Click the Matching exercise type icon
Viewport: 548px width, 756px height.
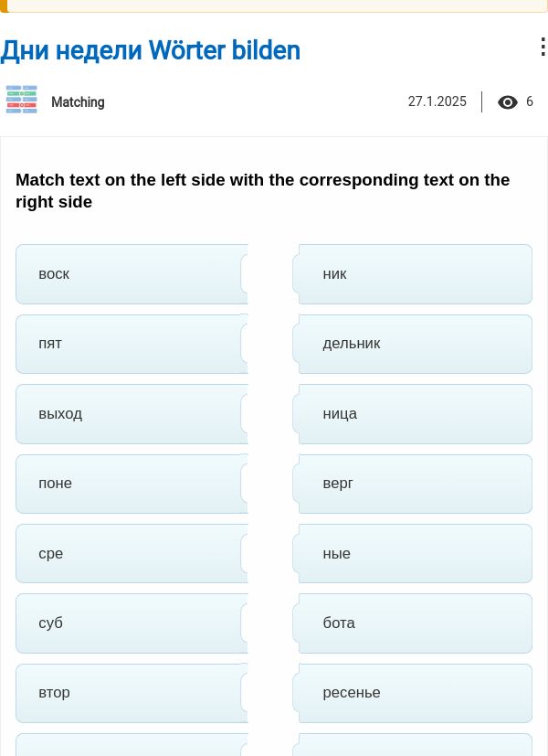pos(22,100)
